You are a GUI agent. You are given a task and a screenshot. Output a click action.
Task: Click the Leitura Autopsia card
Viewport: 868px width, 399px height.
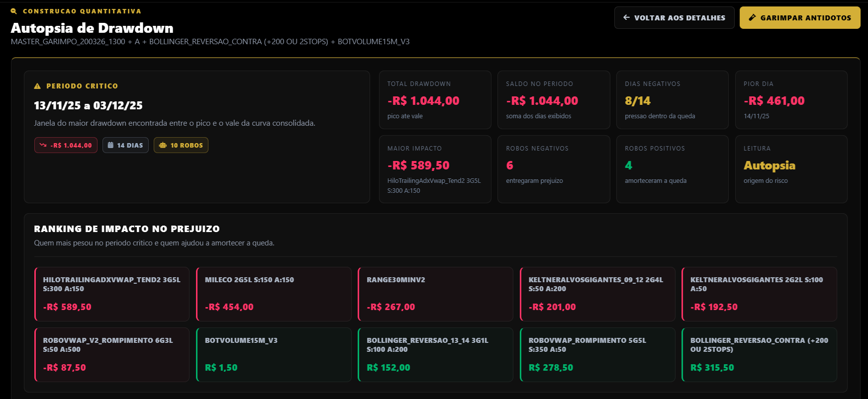coord(791,169)
